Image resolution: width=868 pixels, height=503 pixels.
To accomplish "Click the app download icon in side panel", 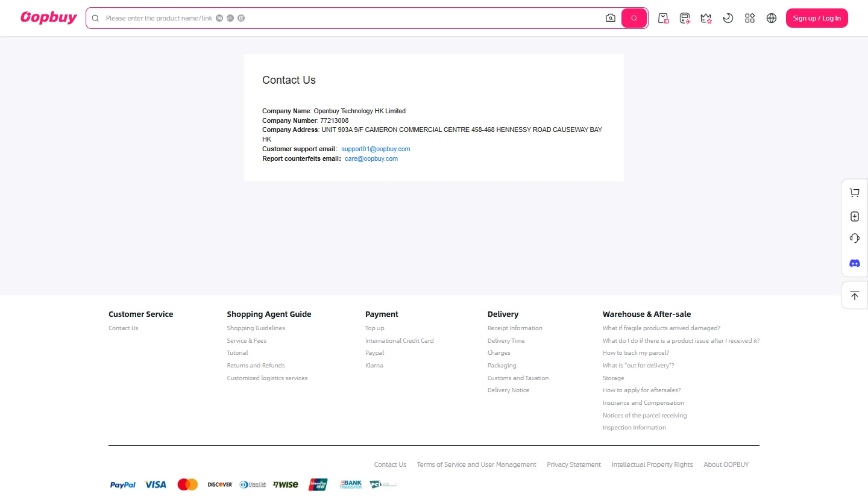I will point(855,216).
